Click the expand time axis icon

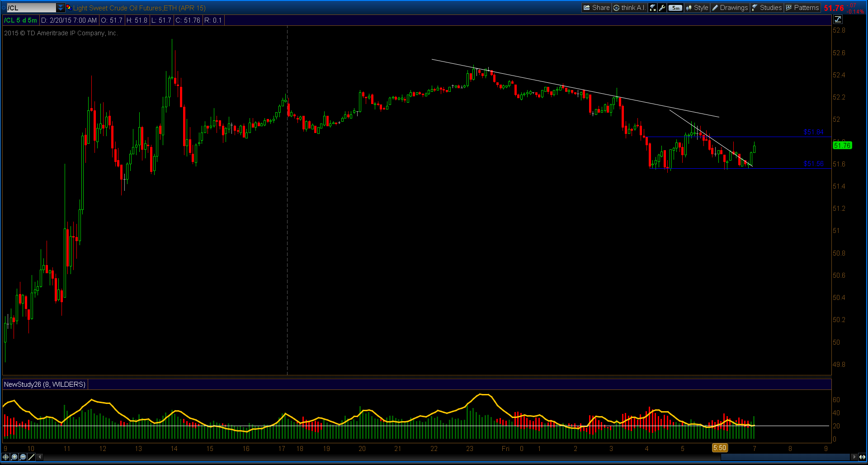[x=863, y=457]
